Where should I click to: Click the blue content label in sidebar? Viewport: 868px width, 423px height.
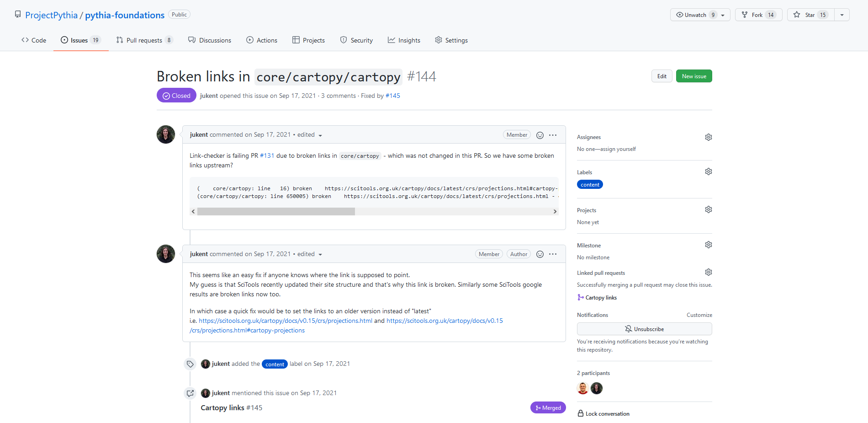tap(590, 185)
